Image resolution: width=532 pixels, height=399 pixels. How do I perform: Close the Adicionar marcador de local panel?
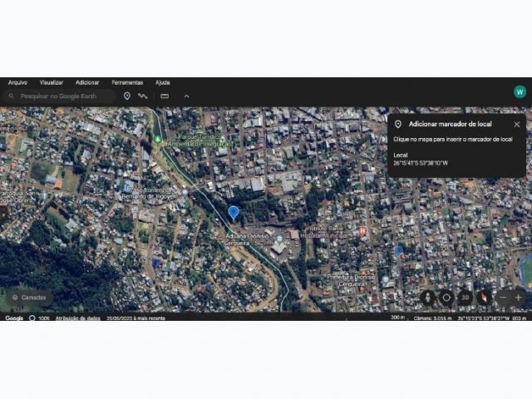click(517, 125)
